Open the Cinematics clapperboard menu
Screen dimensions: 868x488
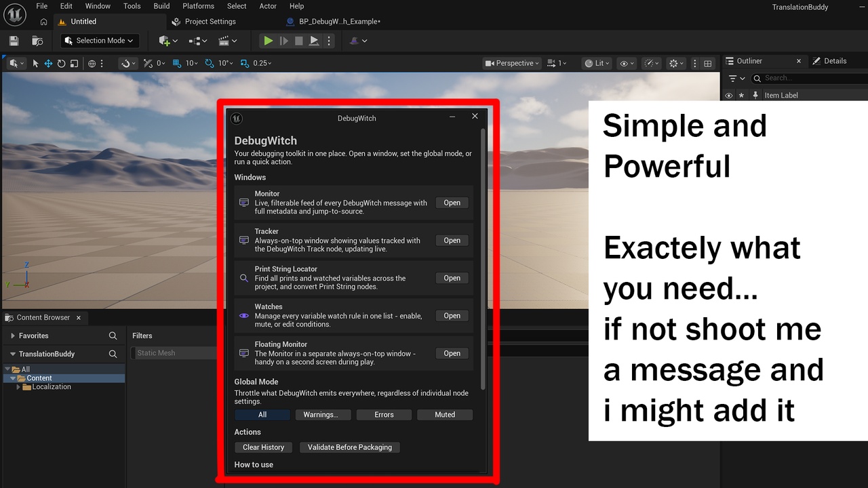228,41
